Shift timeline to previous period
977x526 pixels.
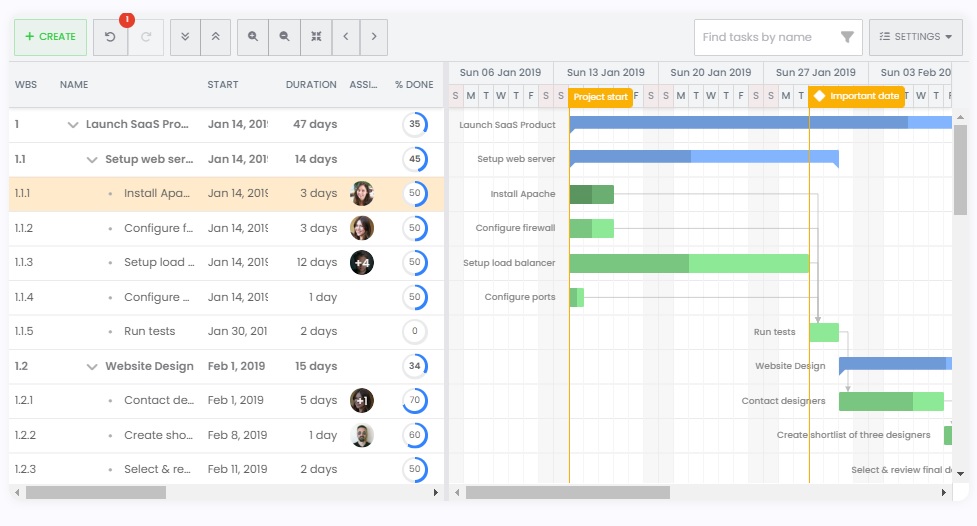(x=346, y=37)
